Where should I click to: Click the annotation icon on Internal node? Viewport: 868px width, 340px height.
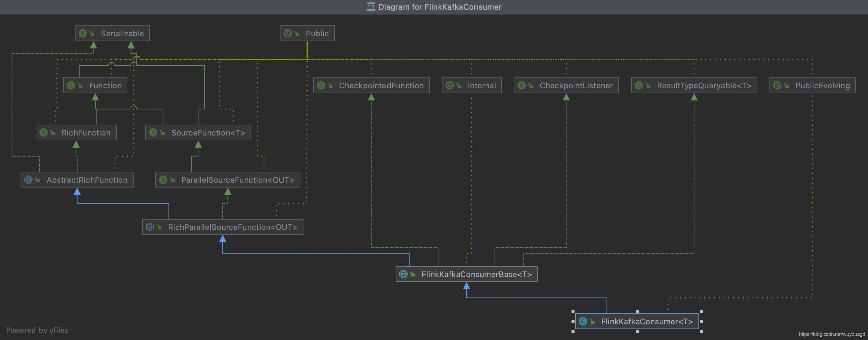pyautogui.click(x=449, y=85)
